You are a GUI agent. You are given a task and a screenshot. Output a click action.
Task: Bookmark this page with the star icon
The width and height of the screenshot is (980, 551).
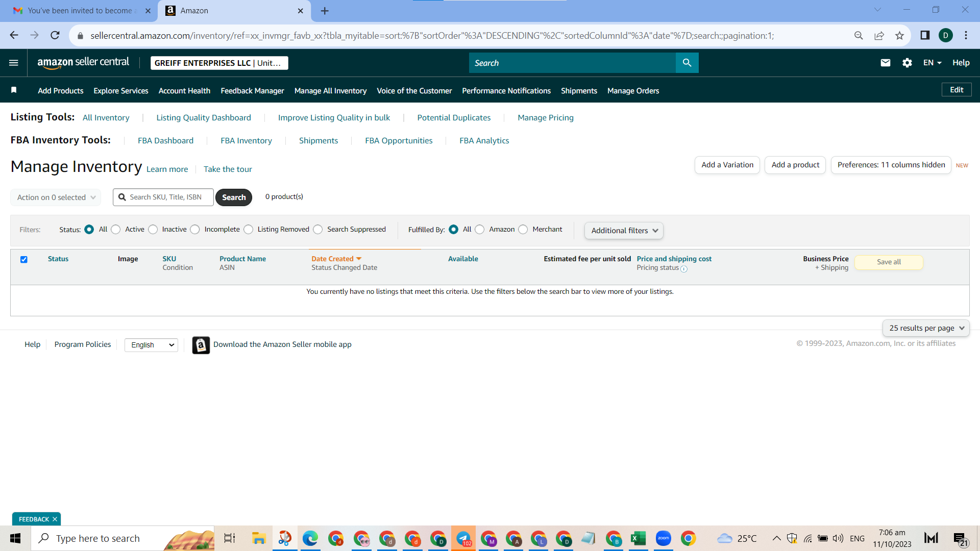899,35
